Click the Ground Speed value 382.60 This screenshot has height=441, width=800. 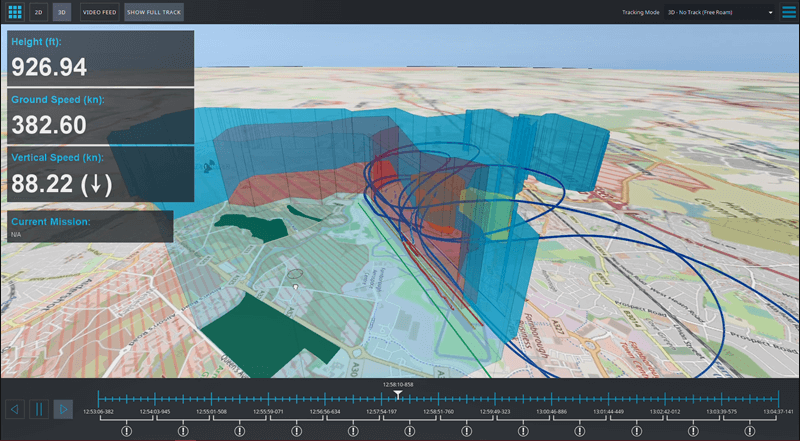(x=49, y=125)
